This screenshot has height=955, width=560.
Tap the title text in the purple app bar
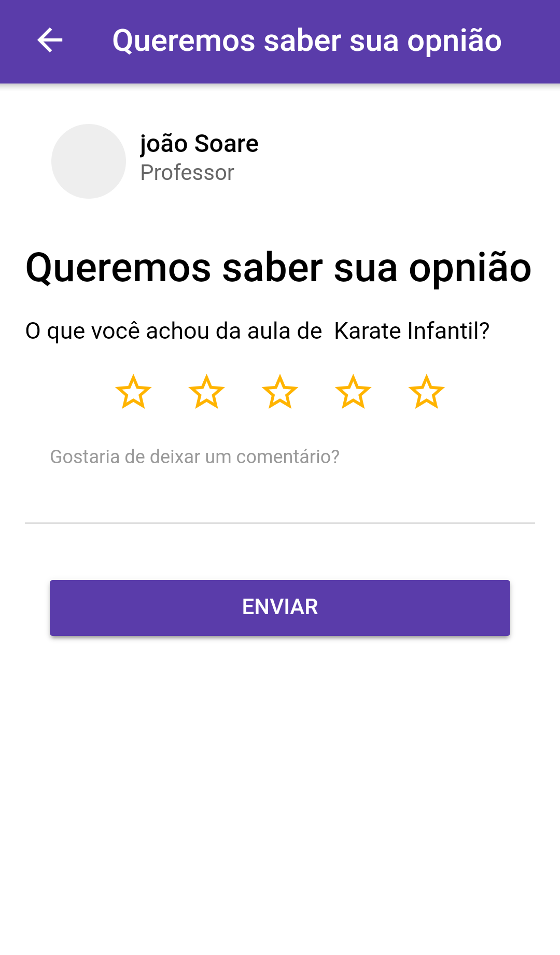pos(307,41)
